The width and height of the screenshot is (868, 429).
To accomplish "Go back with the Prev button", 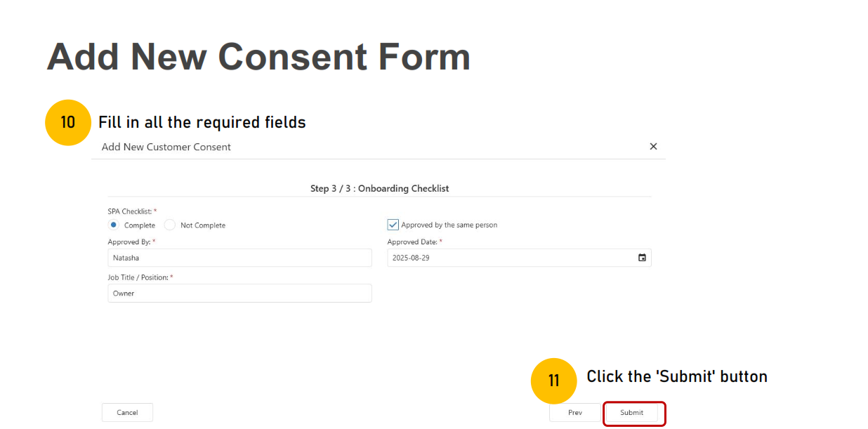I will click(575, 413).
